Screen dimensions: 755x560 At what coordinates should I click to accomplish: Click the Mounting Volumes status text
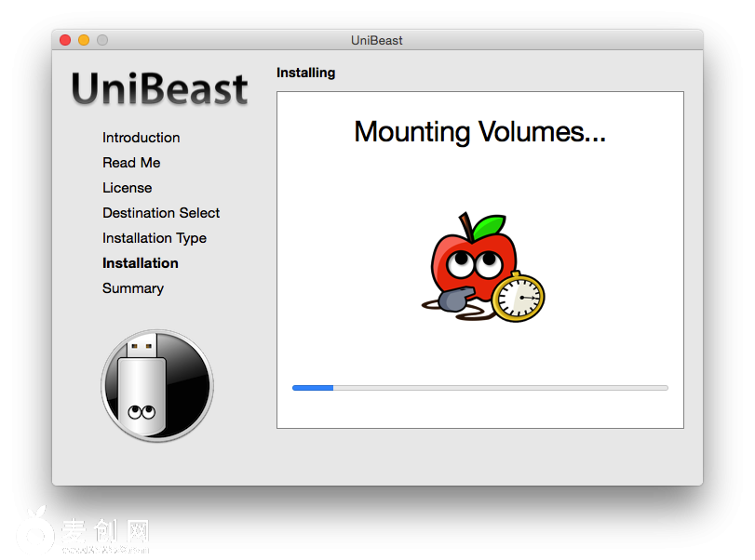click(479, 132)
